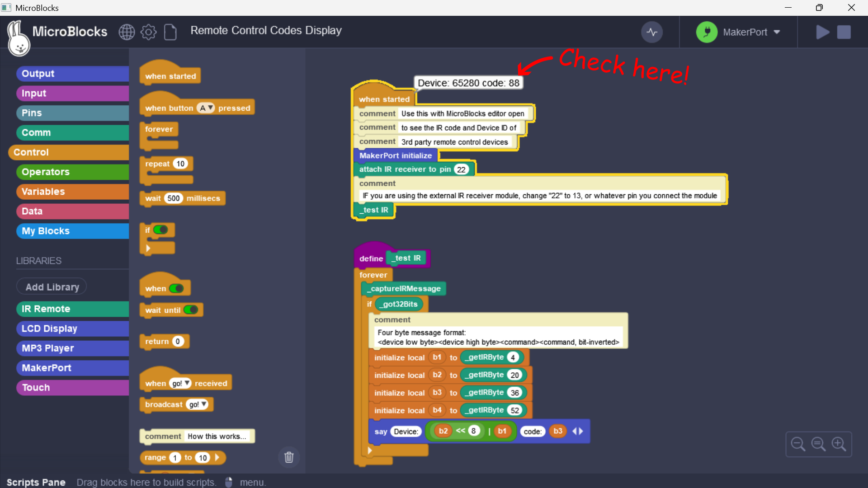
Task: Expand the say block argument arrows
Action: (x=578, y=431)
